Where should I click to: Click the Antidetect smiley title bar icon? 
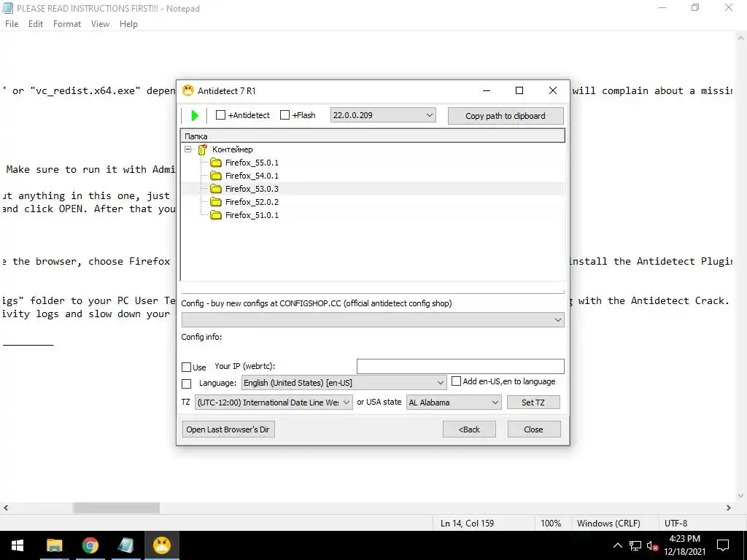189,90
